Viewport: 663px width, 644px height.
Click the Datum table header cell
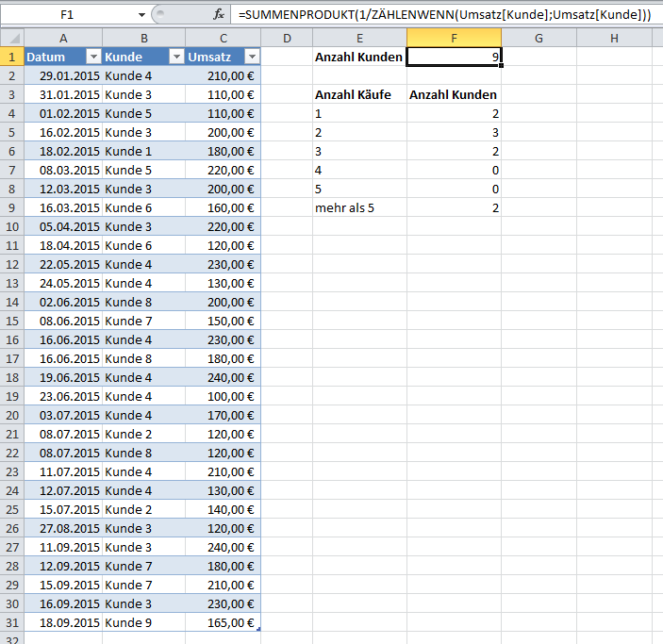(63, 57)
